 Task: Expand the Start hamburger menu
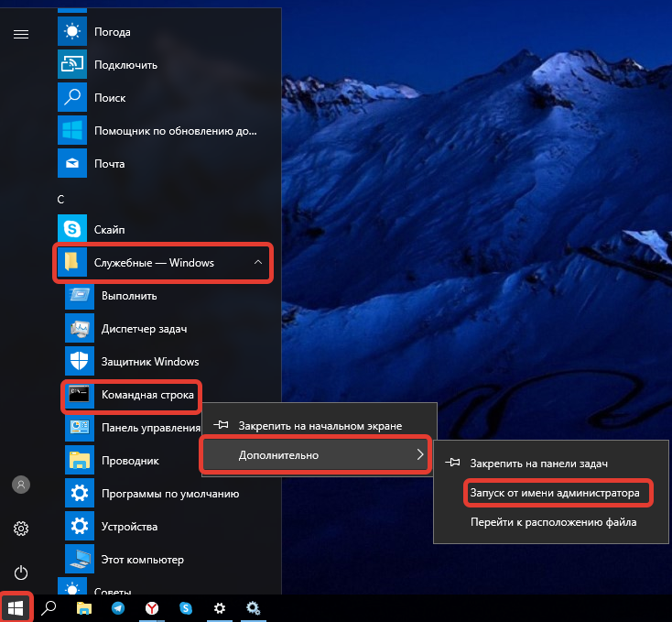coord(21,34)
